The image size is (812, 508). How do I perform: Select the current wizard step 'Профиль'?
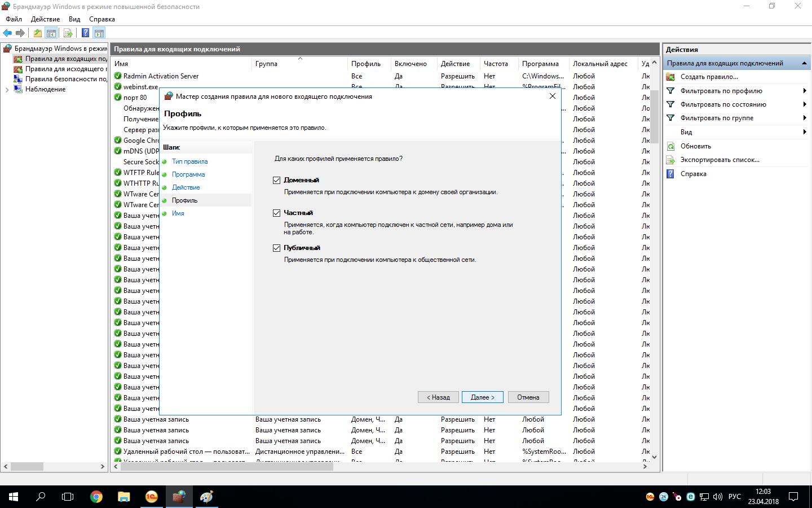tap(185, 200)
